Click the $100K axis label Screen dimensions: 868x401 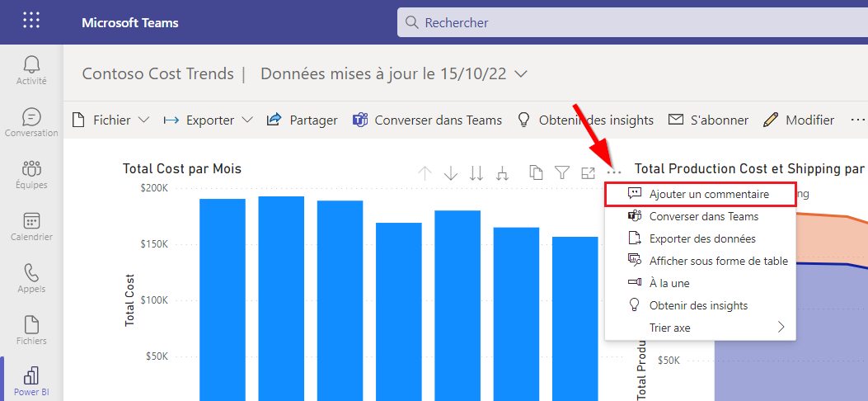pos(153,300)
